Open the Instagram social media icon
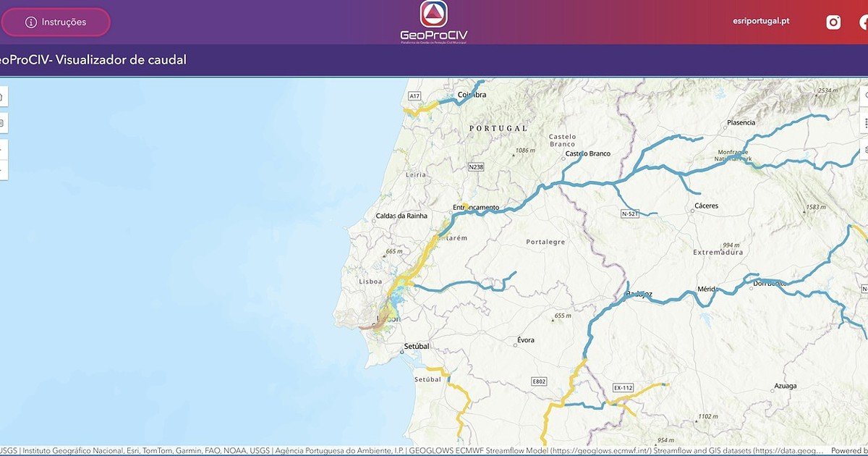868x456 pixels. (x=833, y=21)
